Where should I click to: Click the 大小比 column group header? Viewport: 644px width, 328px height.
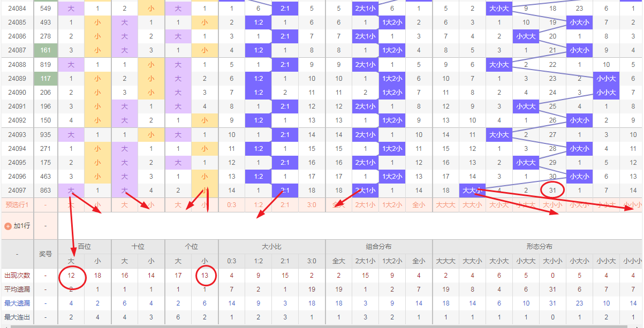[x=271, y=247]
